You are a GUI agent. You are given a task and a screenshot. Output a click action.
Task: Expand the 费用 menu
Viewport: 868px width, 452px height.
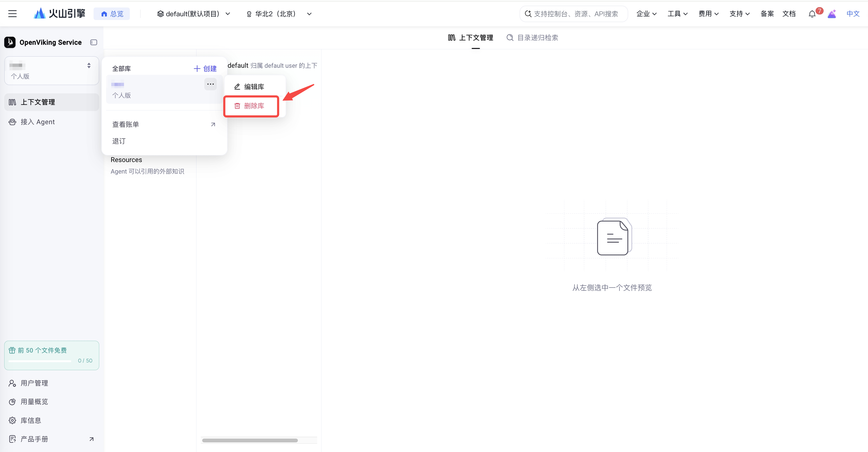click(708, 14)
